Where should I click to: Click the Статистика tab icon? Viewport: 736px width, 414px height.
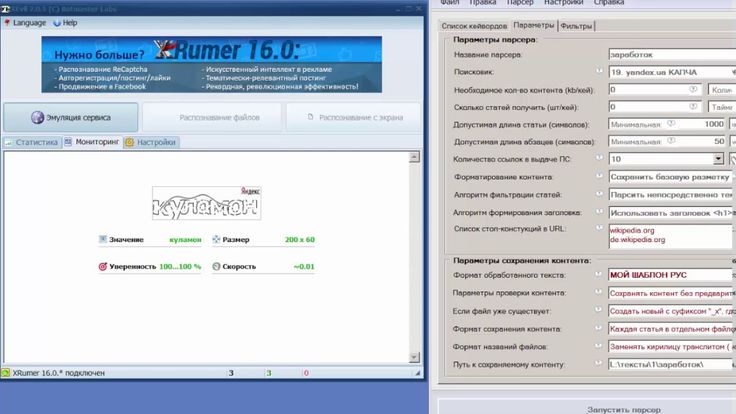click(9, 142)
